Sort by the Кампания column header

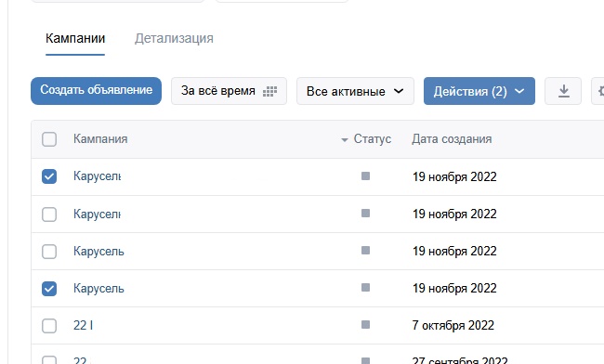[100, 139]
